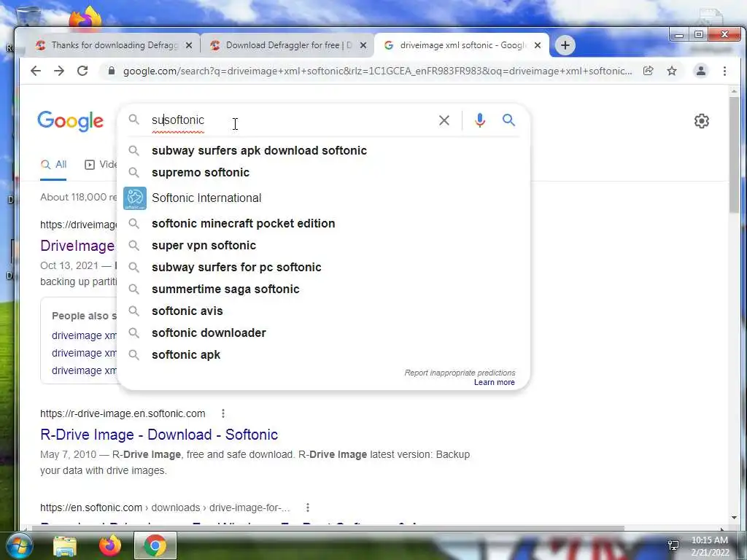
Task: Click in the Google search text field
Action: point(290,120)
